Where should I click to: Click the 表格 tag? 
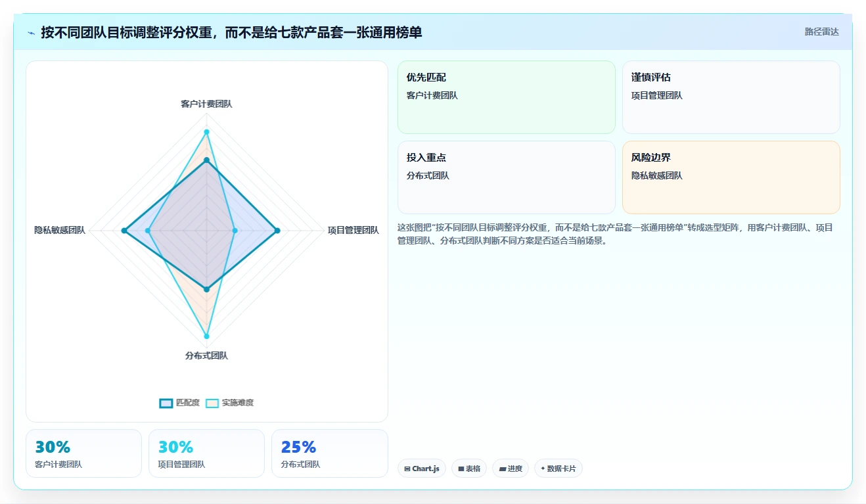pyautogui.click(x=469, y=469)
